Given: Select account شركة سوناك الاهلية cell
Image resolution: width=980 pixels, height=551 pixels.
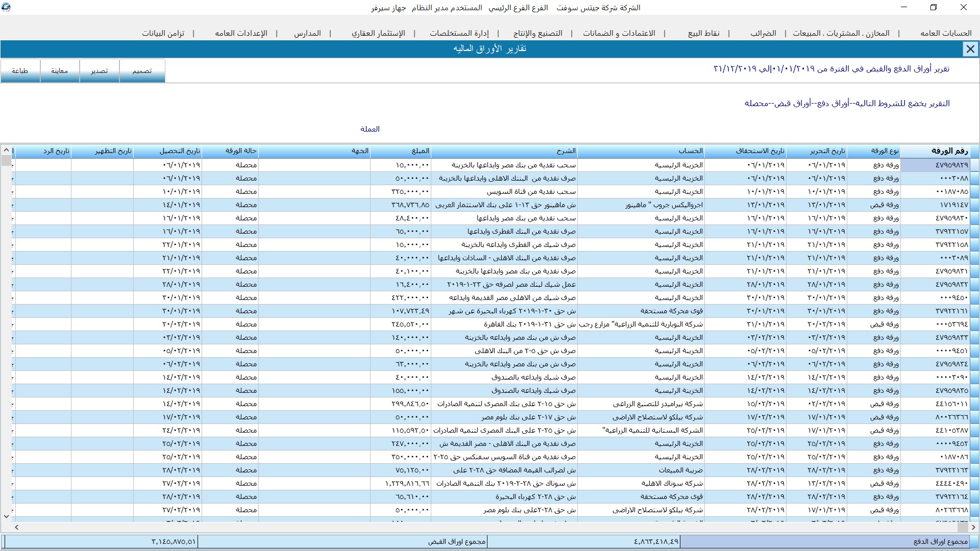Looking at the screenshot, I should point(641,483).
